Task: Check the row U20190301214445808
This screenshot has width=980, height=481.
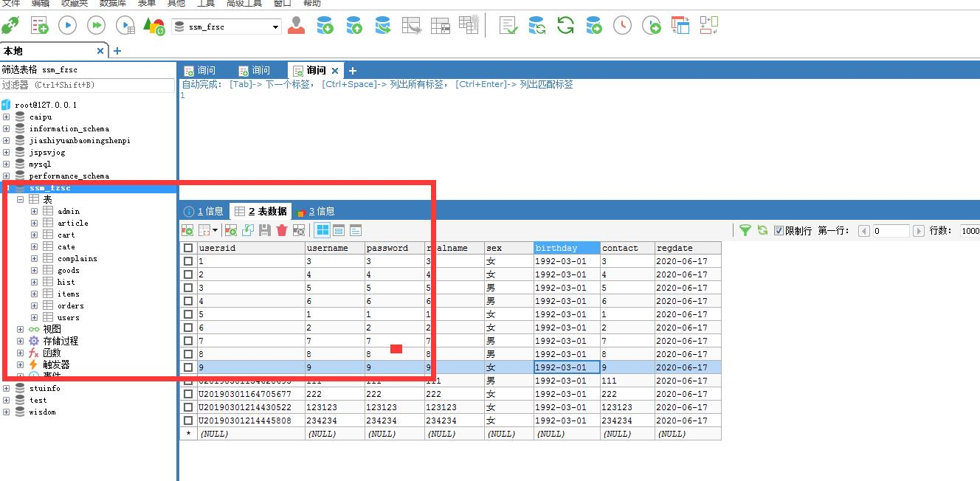Action: coord(188,421)
